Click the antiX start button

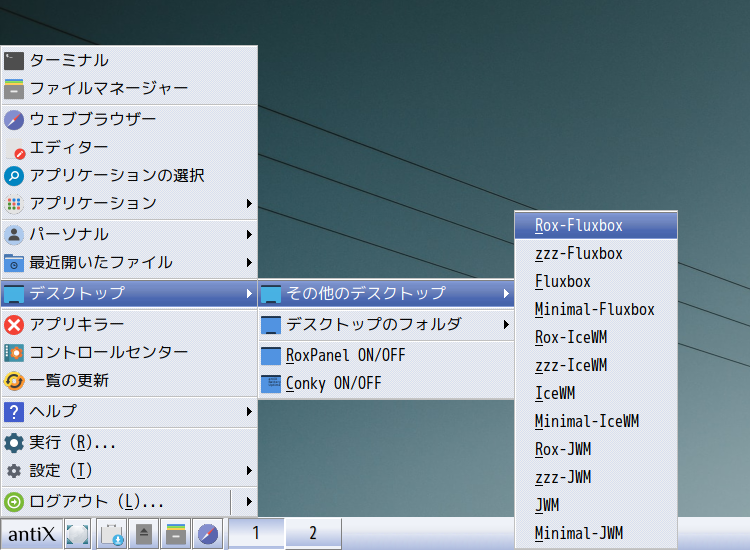32,534
